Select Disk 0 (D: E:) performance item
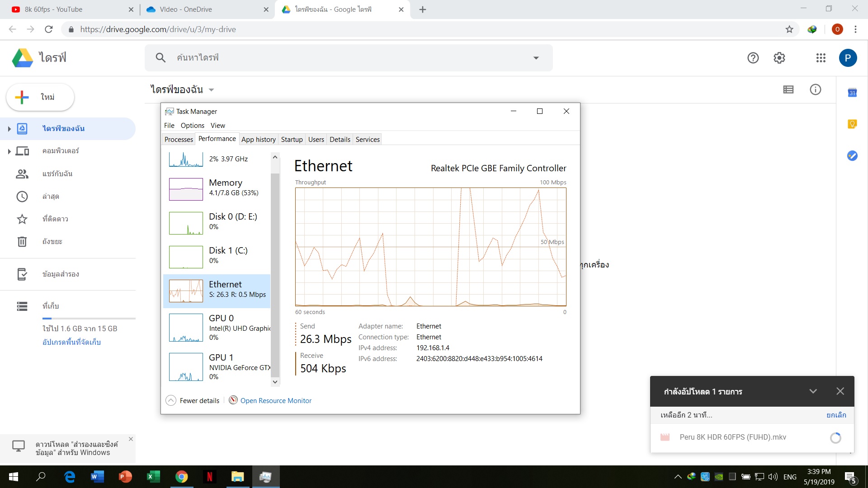Viewport: 868px width, 488px height. pyautogui.click(x=217, y=223)
